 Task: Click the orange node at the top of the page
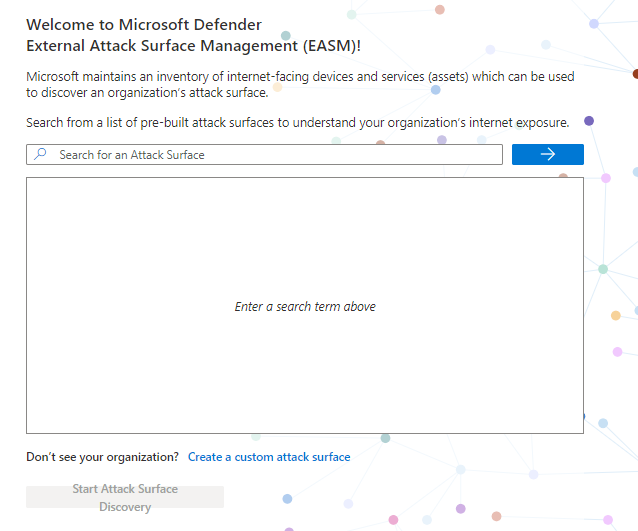(440, 10)
